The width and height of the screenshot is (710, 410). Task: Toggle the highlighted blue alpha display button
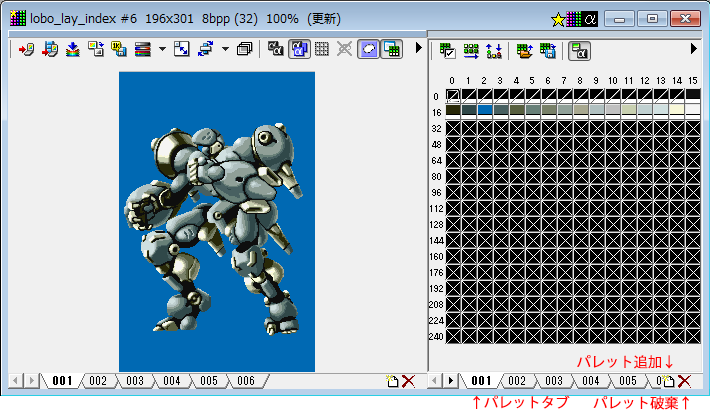(299, 49)
